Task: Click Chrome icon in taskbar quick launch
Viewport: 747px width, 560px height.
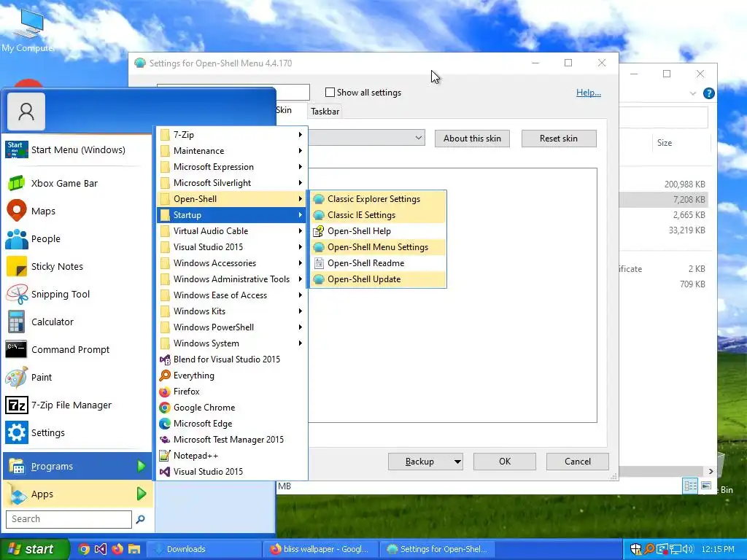Action: 84,549
